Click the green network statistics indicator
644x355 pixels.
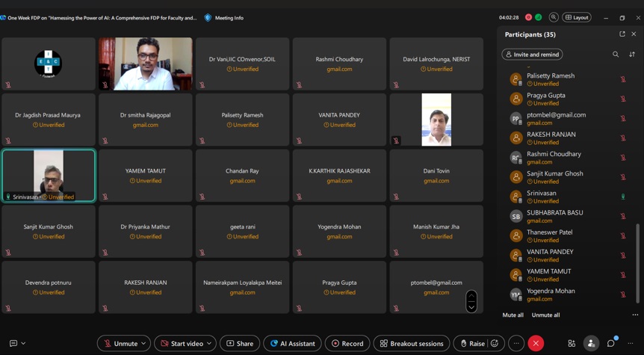click(x=539, y=17)
